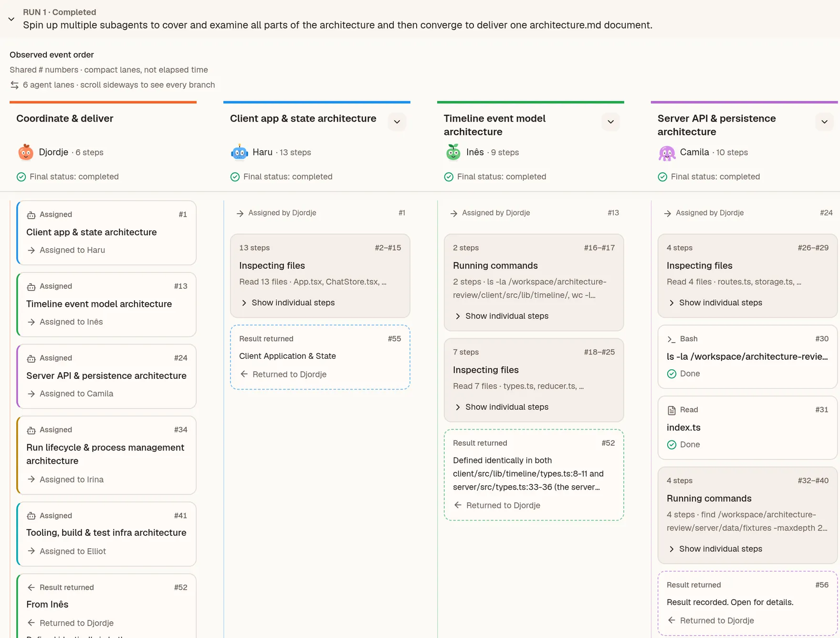Click the Done checkmark under index.ts

click(672, 445)
